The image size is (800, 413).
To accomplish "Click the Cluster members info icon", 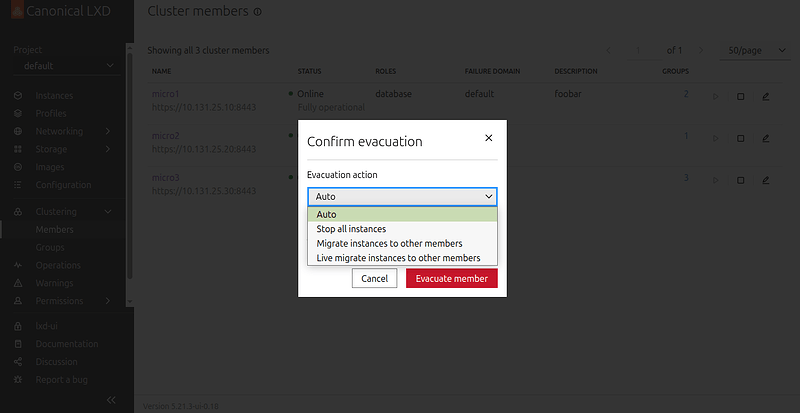I will point(258,12).
